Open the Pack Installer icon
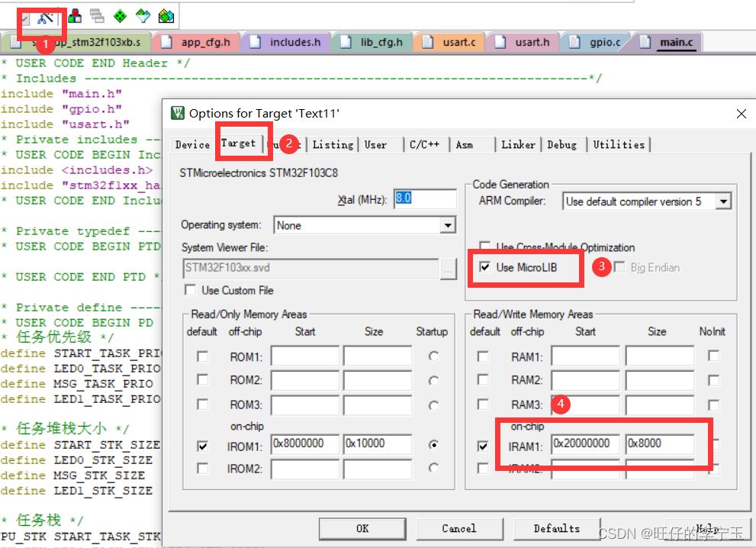Viewport: 756px width, 548px height. click(x=166, y=16)
